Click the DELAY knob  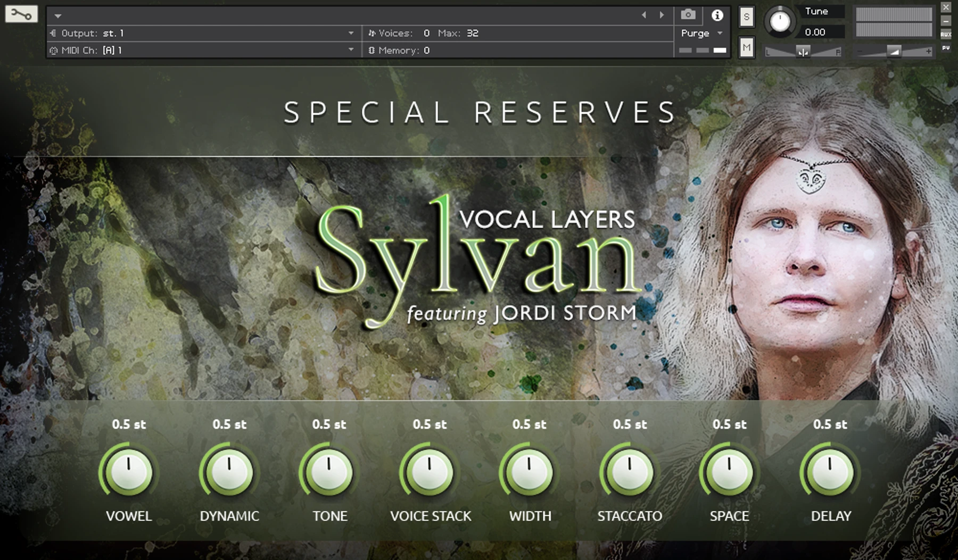click(x=830, y=471)
